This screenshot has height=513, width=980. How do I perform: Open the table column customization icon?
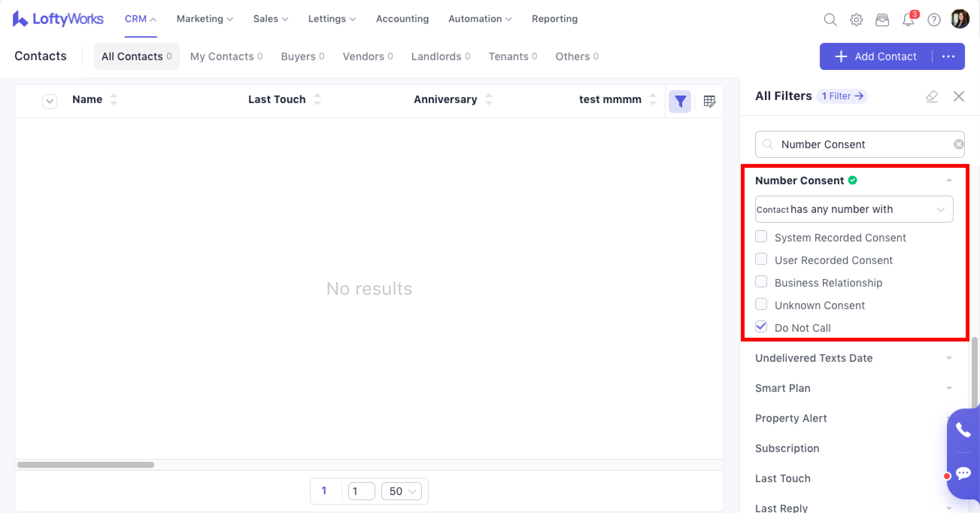[709, 101]
